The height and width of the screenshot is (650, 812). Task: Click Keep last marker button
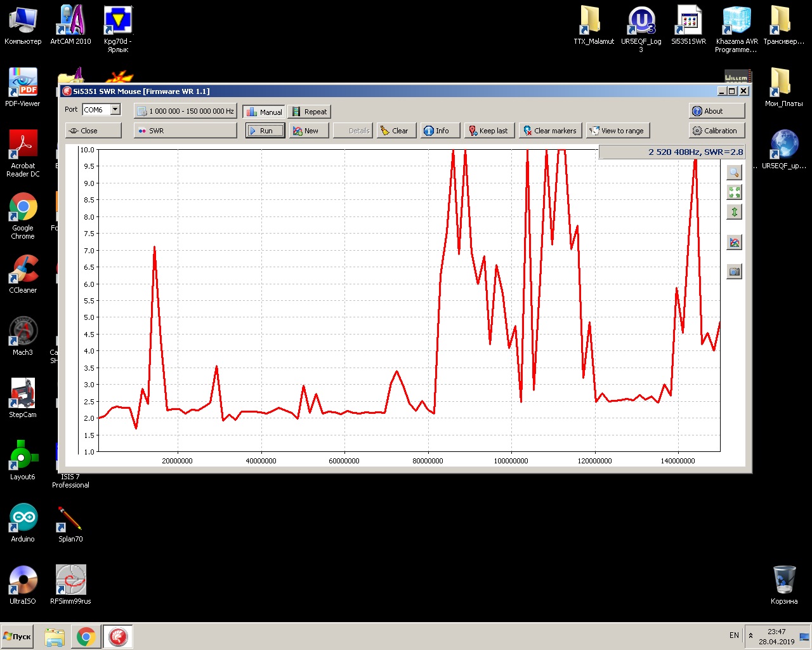pos(488,131)
